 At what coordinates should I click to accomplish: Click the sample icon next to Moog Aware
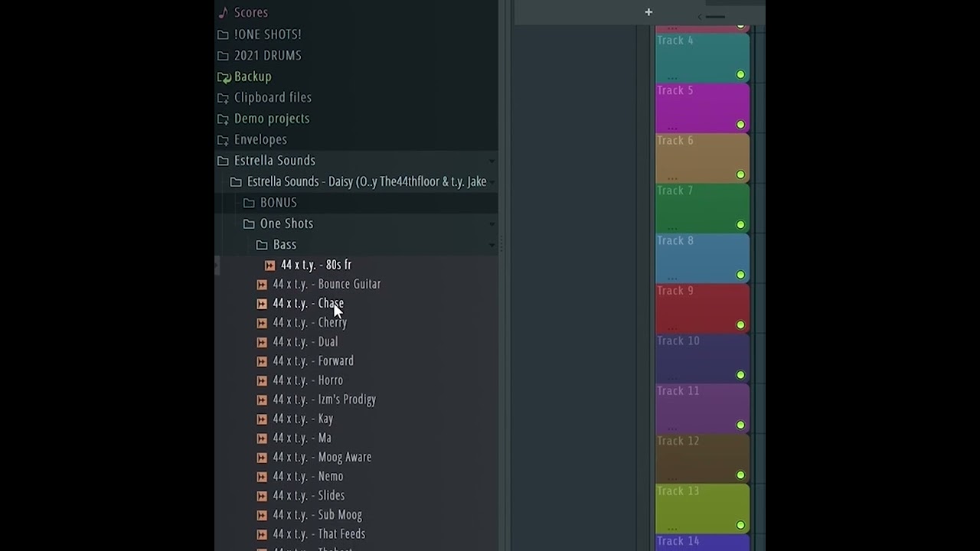pyautogui.click(x=262, y=457)
